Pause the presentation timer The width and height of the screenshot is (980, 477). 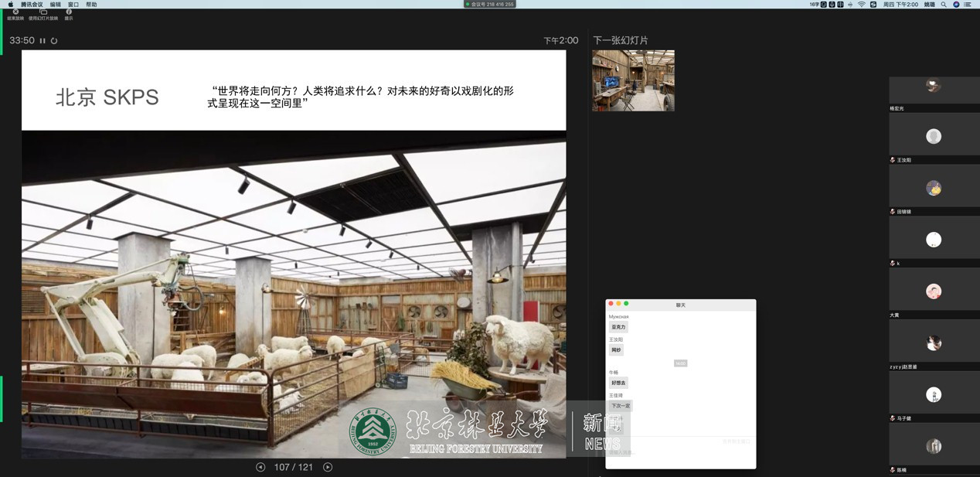43,41
